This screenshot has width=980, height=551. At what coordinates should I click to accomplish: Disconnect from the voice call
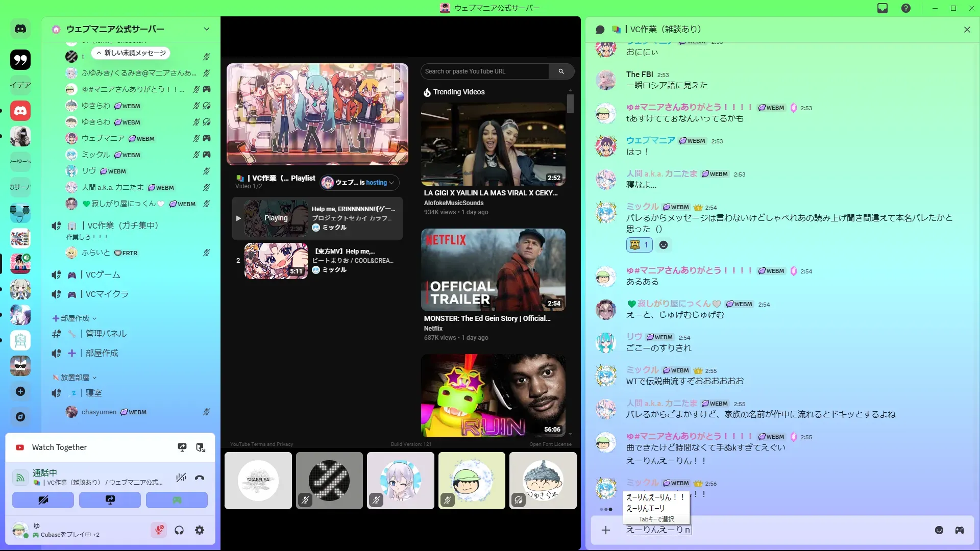pos(200,478)
